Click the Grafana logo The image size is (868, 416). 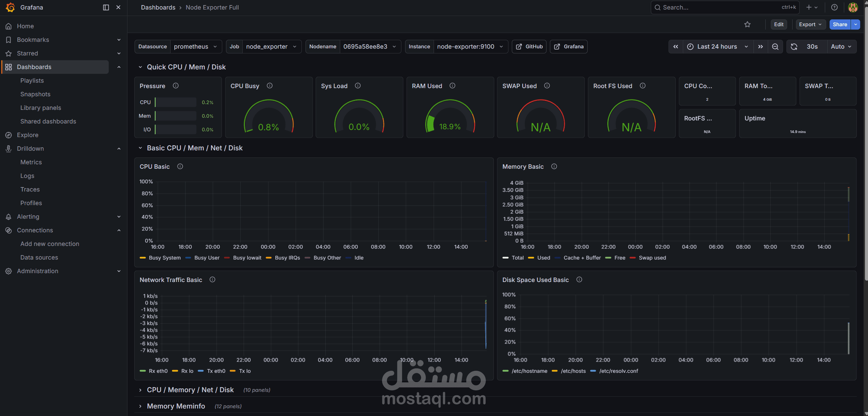[10, 7]
